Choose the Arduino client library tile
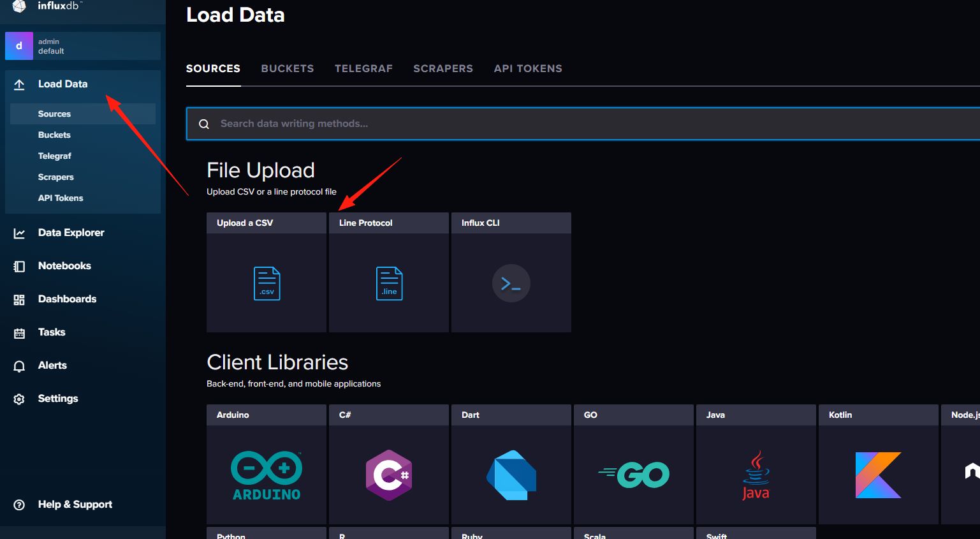The height and width of the screenshot is (539, 980). pos(267,464)
